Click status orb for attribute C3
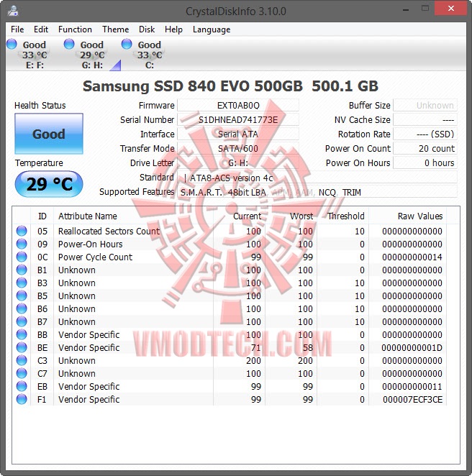The width and height of the screenshot is (472, 476). coord(22,360)
